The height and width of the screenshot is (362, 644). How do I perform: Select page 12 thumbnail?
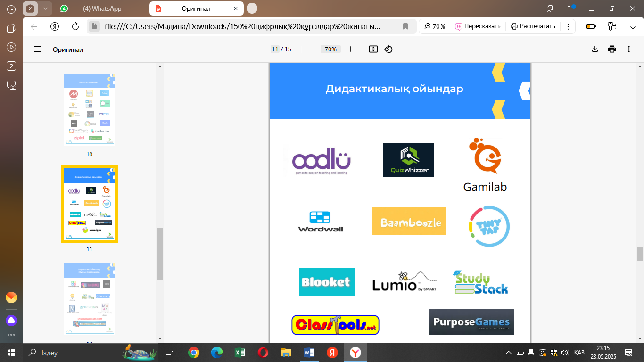[x=90, y=299]
